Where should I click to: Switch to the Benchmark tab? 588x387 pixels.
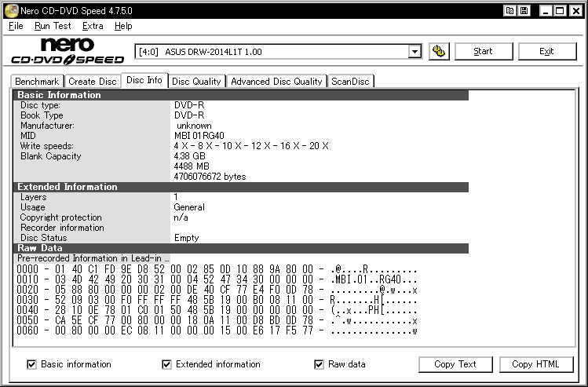coord(37,82)
